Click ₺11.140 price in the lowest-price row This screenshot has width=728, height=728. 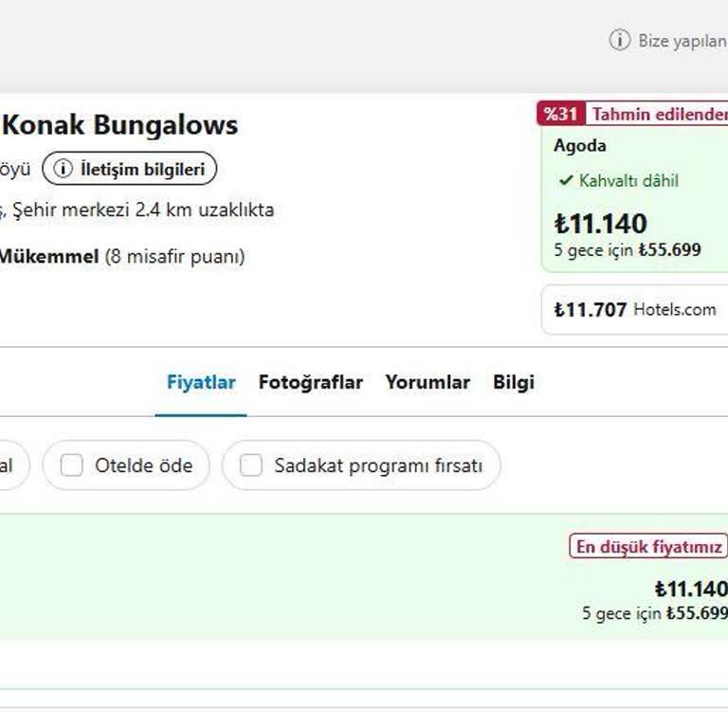click(x=690, y=589)
